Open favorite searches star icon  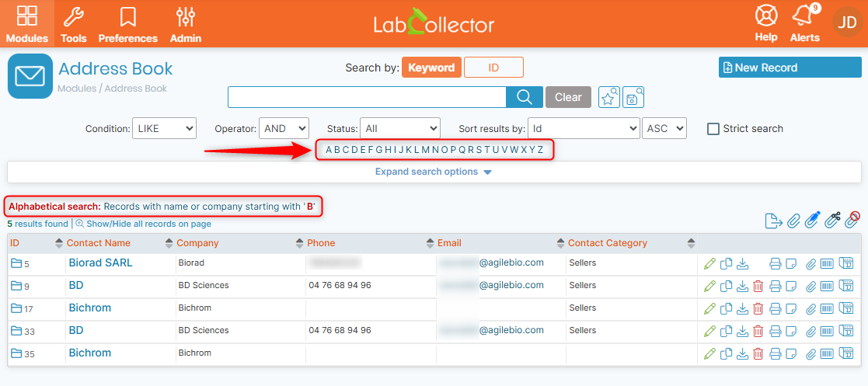point(609,97)
